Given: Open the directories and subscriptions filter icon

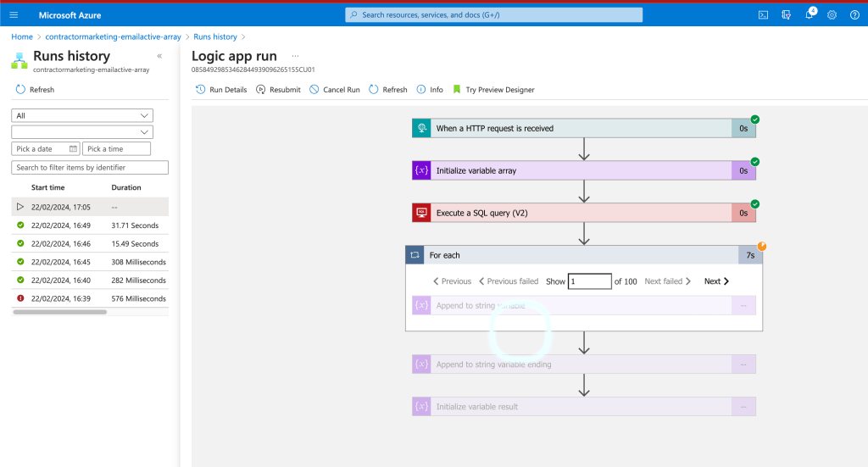Looking at the screenshot, I should point(786,15).
